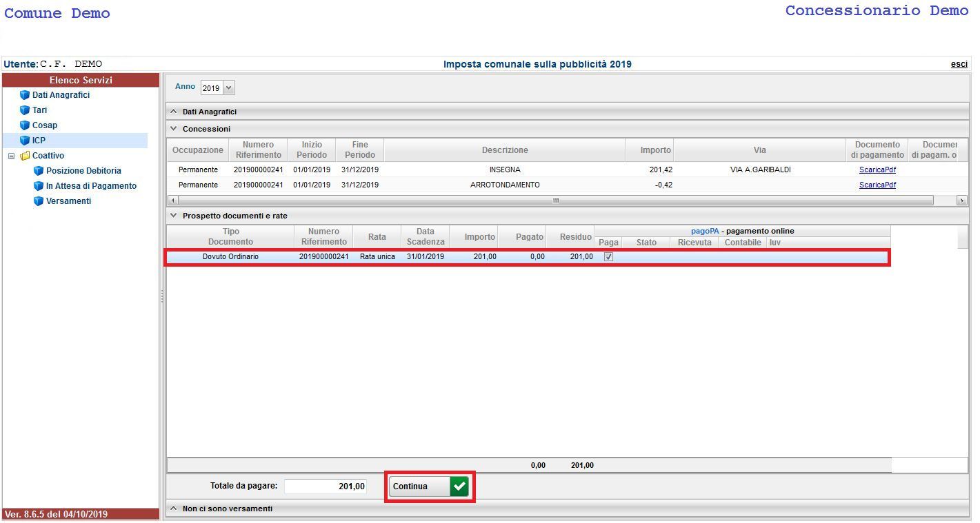Toggle the Paga checkbox for Dovuto Ordinario

coord(608,257)
